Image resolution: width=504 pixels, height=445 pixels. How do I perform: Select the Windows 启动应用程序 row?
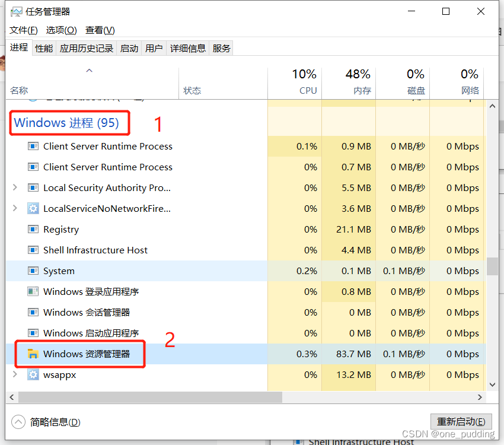coord(246,333)
